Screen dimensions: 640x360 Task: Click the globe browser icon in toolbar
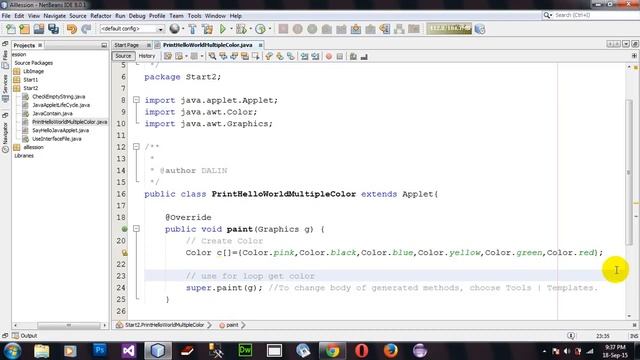pyautogui.click(x=174, y=29)
